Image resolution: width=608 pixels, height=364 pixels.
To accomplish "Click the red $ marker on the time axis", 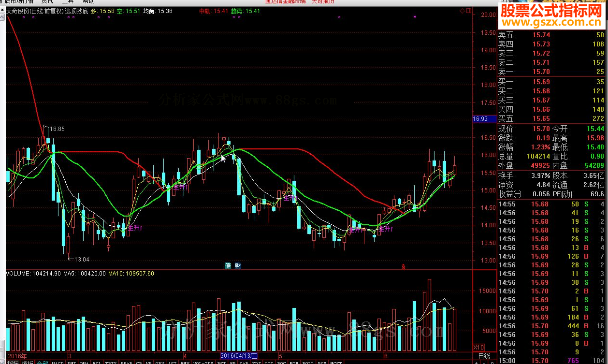I will point(403,266).
